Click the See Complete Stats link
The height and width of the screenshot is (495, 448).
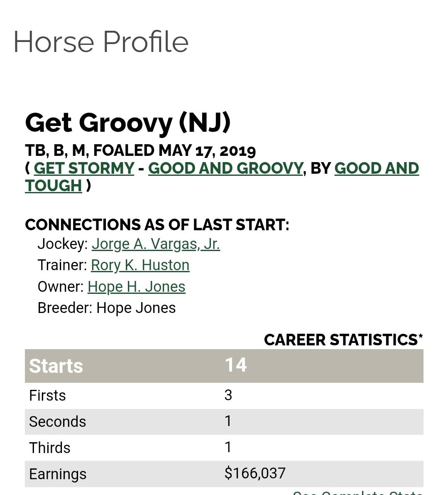click(x=357, y=492)
